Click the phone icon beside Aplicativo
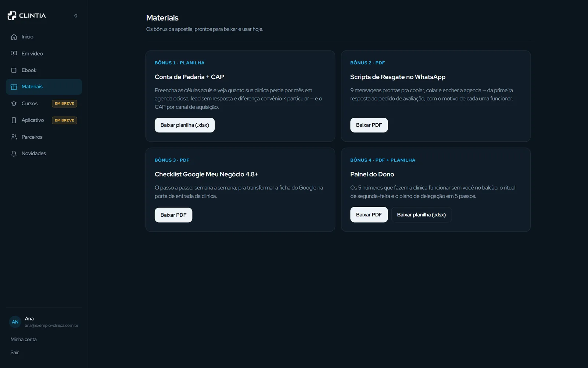This screenshot has height=368, width=588. pyautogui.click(x=14, y=120)
